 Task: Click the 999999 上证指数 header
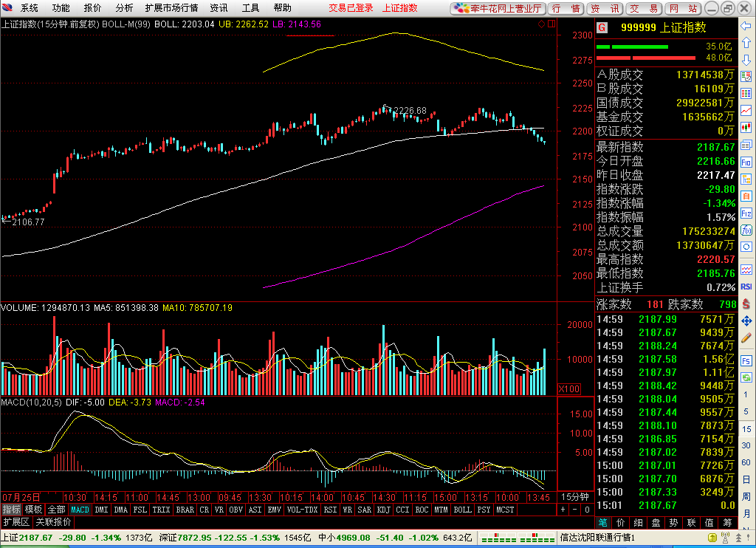pyautogui.click(x=664, y=28)
